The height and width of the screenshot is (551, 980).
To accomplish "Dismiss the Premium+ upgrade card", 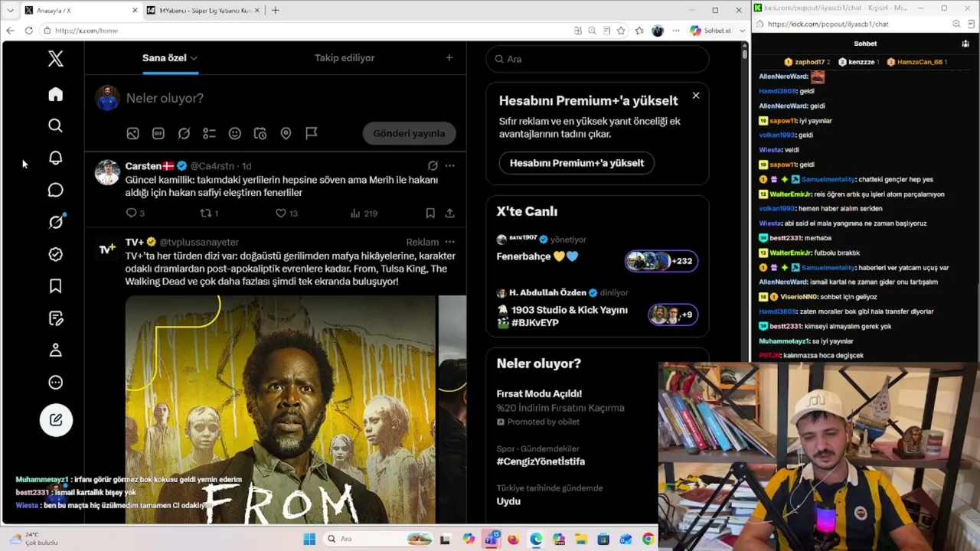I will pyautogui.click(x=696, y=96).
